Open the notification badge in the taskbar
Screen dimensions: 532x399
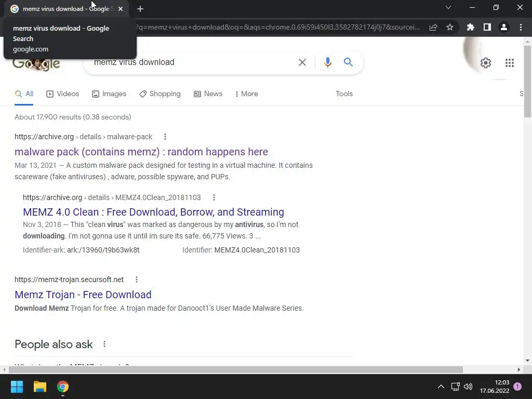(x=517, y=387)
